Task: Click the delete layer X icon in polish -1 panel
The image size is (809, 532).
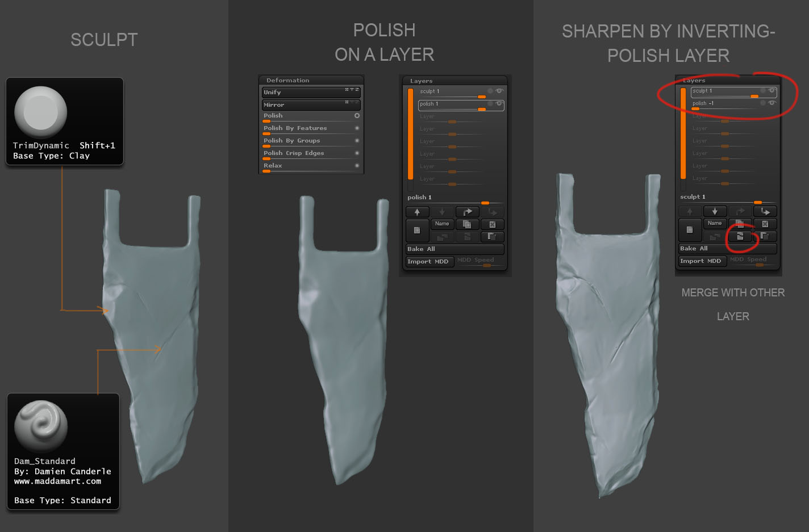Action: [x=765, y=224]
